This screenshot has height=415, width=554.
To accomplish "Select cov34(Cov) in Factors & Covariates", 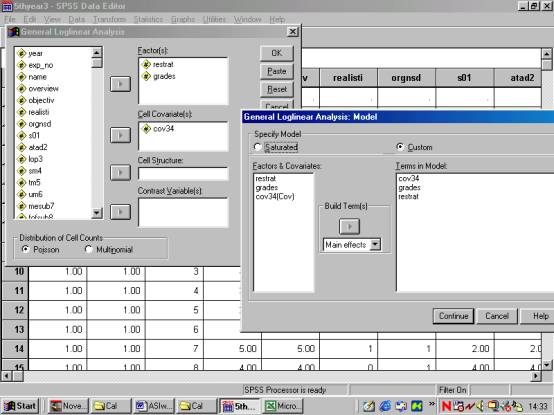I will click(275, 196).
